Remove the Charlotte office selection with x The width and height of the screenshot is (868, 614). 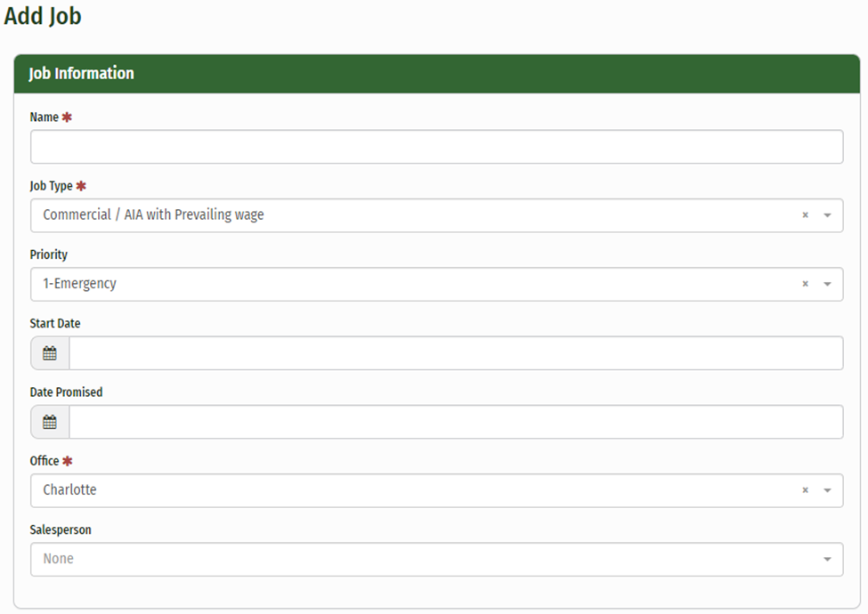click(805, 490)
